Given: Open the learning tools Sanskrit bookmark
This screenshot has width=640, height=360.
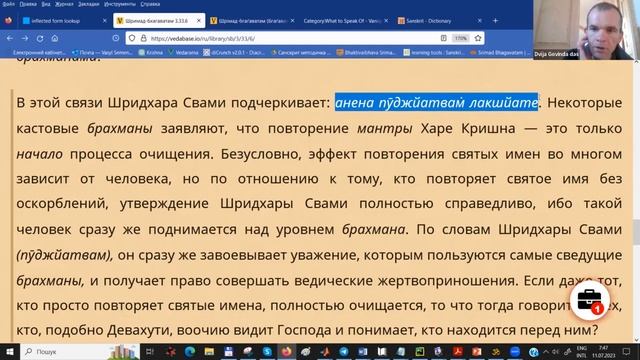Looking at the screenshot, I should (433, 52).
